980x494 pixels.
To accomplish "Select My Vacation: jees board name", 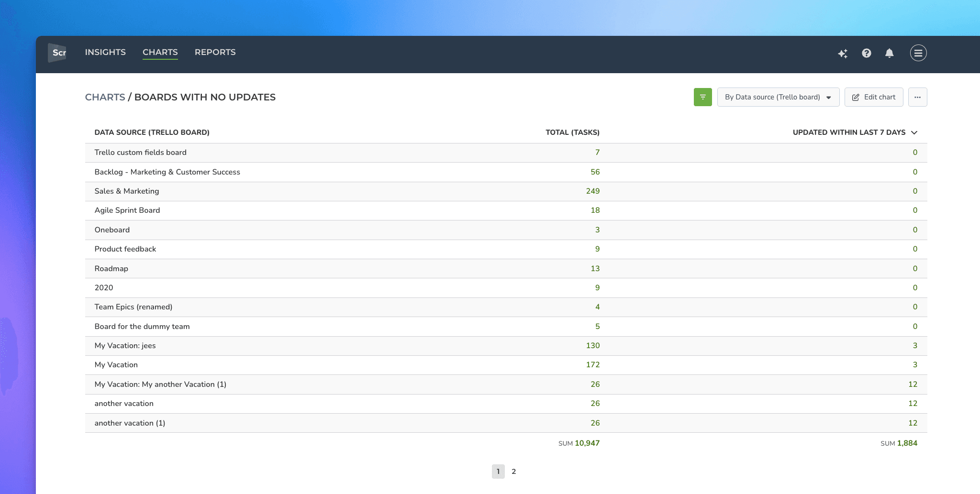I will (125, 346).
